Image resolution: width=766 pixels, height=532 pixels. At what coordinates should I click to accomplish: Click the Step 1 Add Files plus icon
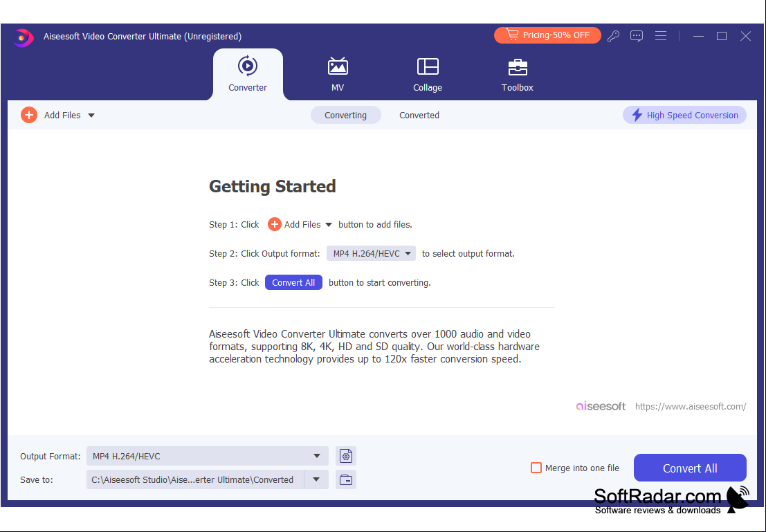click(x=275, y=224)
